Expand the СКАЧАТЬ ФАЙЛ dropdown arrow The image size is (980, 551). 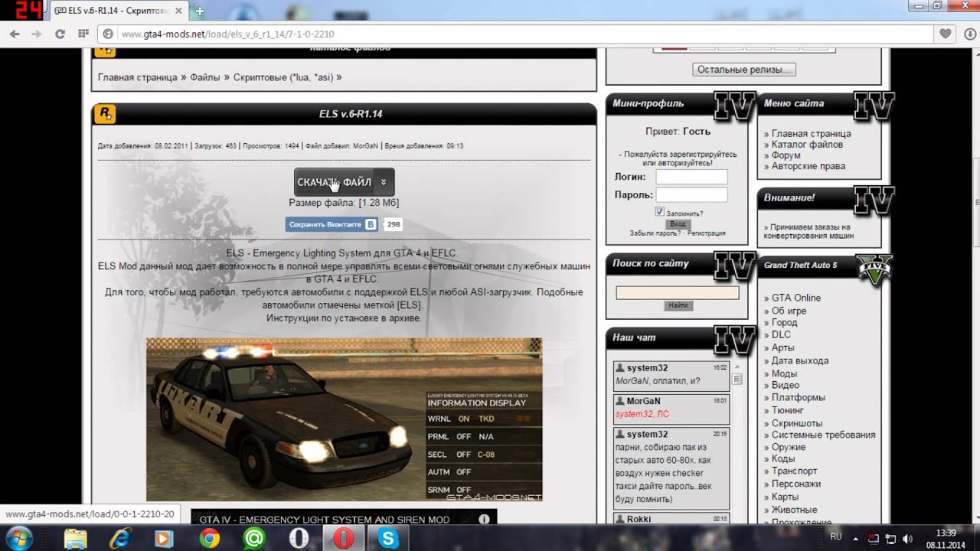[384, 182]
